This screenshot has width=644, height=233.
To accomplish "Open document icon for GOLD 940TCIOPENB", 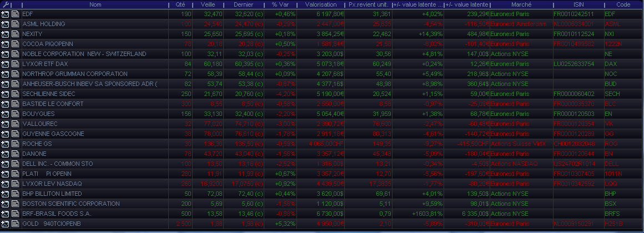I will click(x=16, y=224).
